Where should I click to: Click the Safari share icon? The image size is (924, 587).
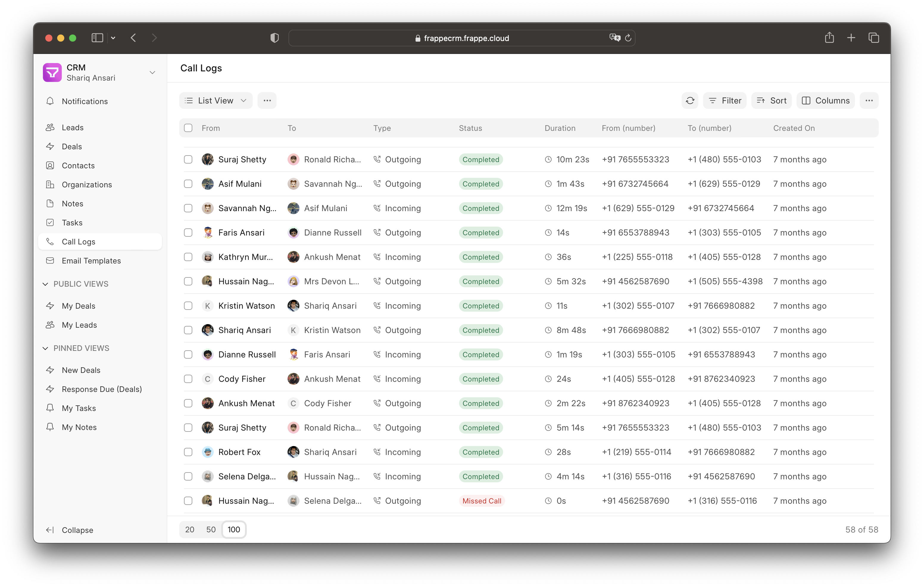[829, 37]
